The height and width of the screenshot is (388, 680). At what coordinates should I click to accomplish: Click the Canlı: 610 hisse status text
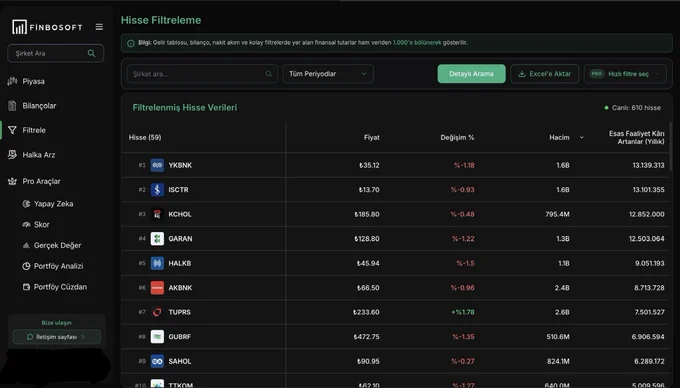point(636,108)
